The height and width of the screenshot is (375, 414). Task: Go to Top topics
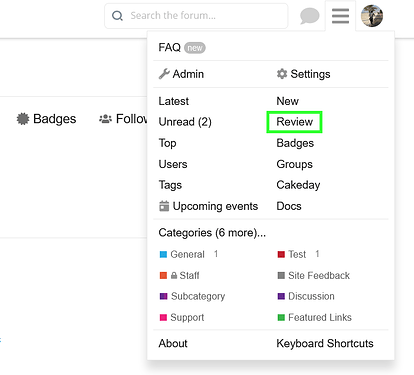(167, 143)
